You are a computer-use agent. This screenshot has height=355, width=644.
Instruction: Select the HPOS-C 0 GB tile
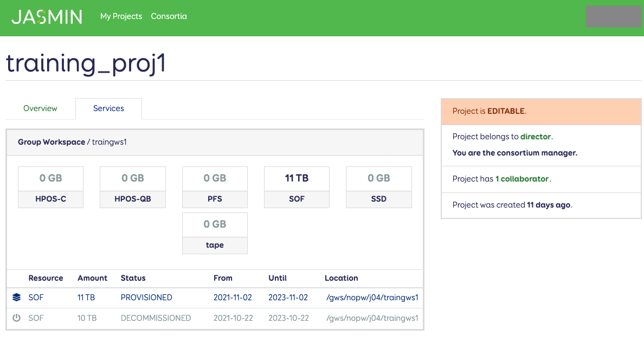pos(50,187)
